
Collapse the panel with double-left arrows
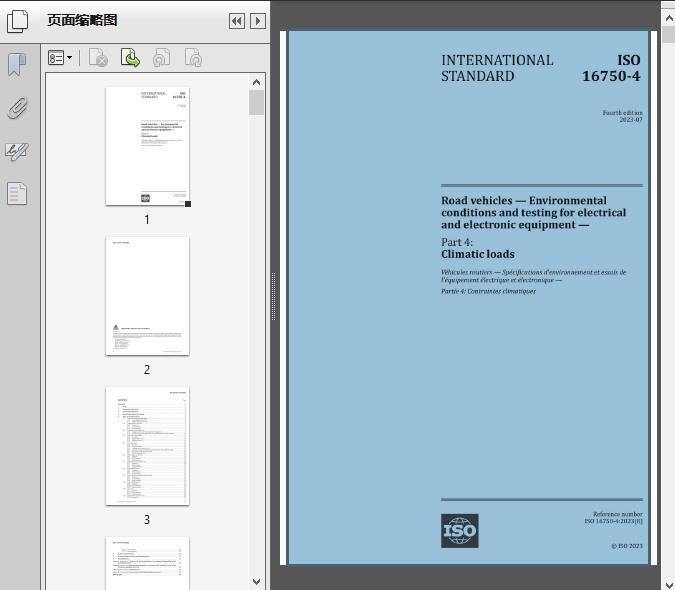pos(237,21)
